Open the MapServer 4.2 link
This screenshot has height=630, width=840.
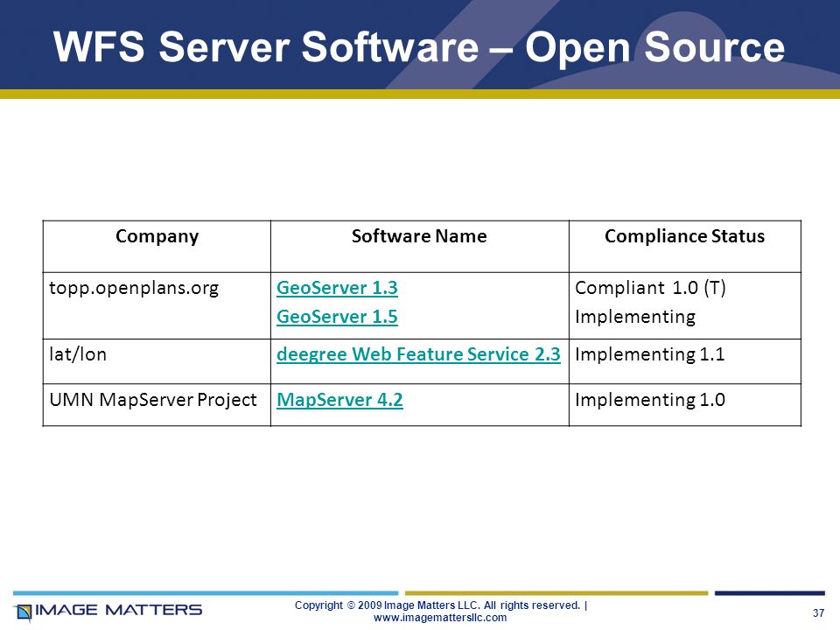(339, 400)
